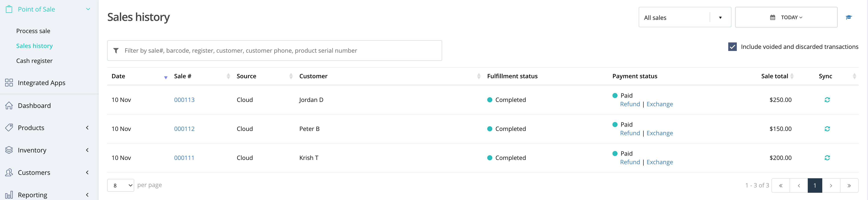Change the per page count selector
Viewport: 868px width, 200px height.
121,185
